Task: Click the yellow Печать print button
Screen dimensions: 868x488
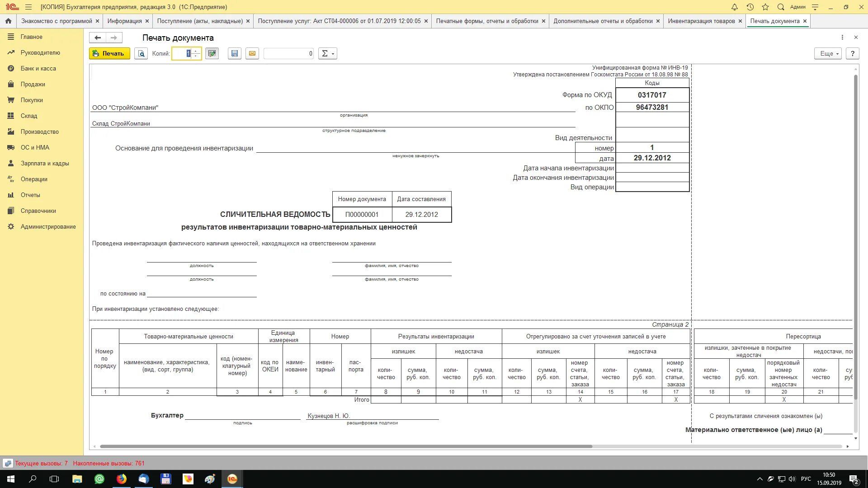Action: tap(109, 53)
